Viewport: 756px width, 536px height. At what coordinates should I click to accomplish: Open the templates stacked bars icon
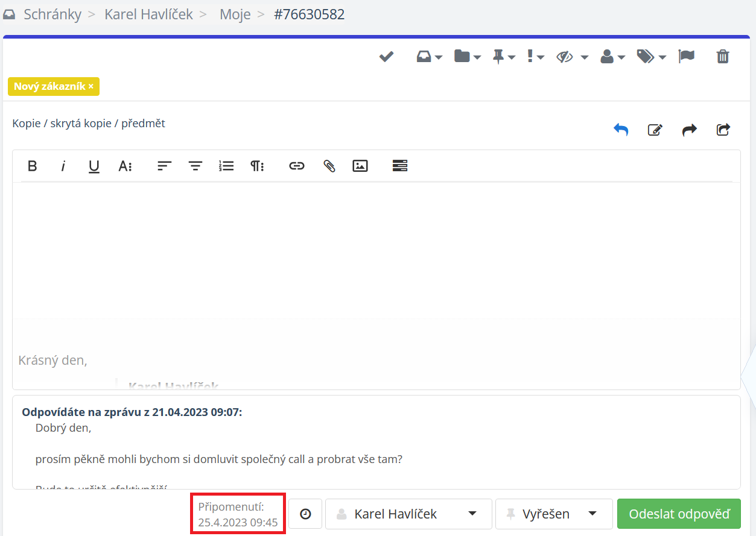[x=400, y=166]
